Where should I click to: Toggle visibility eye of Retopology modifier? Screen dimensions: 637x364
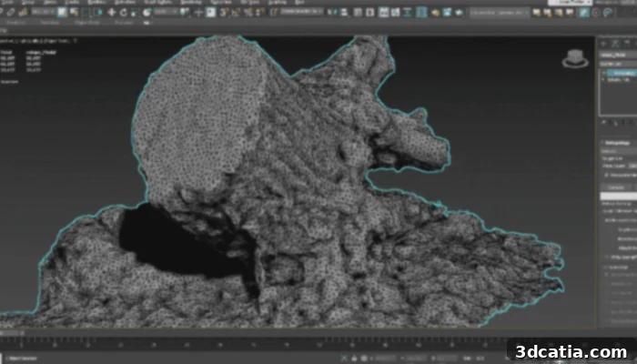tap(603, 73)
